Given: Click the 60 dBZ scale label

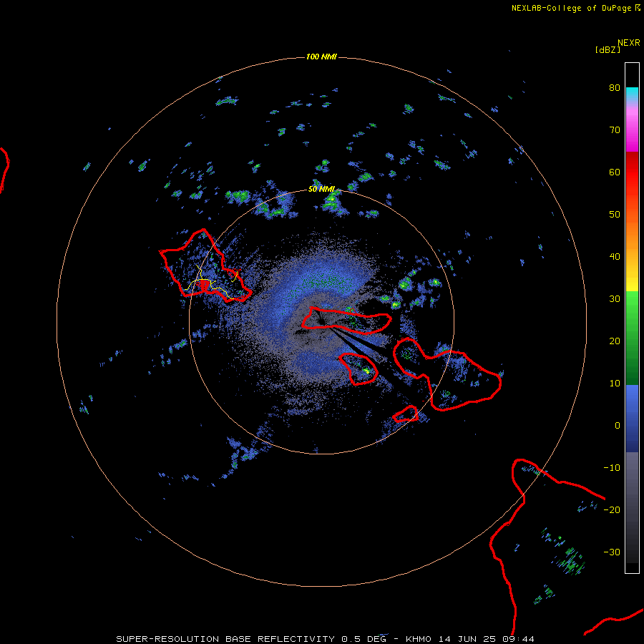Looking at the screenshot, I should (x=615, y=172).
